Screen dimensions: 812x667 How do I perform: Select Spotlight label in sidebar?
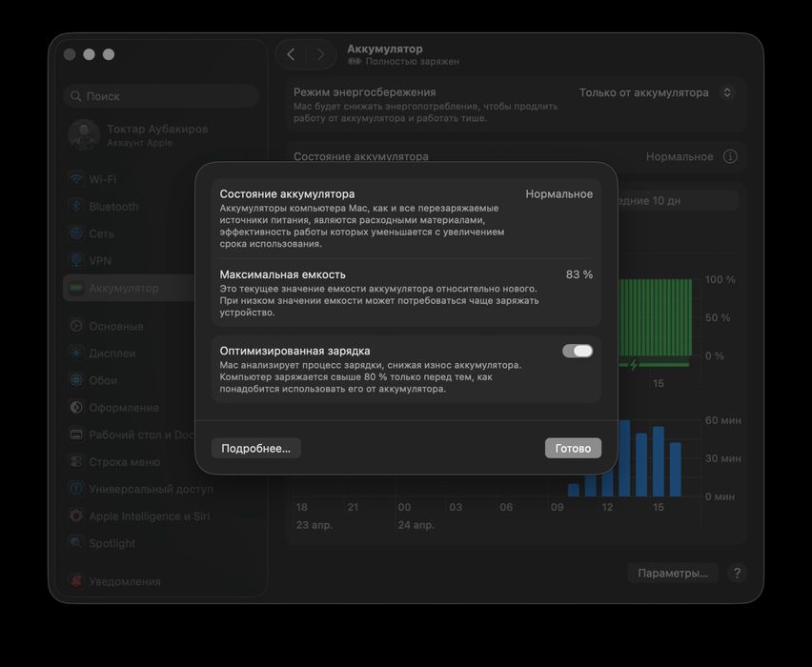click(x=112, y=543)
